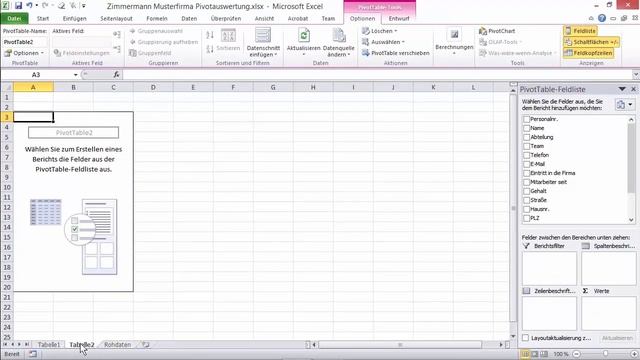Open Excel help question mark icon
The width and height of the screenshot is (640, 360).
point(602,18)
